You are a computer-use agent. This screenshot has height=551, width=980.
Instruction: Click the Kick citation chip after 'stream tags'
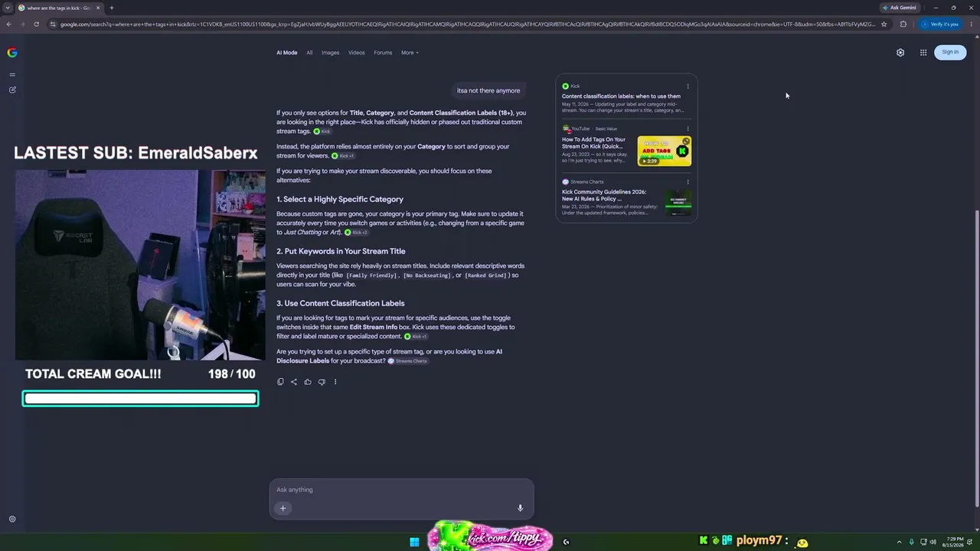[322, 132]
